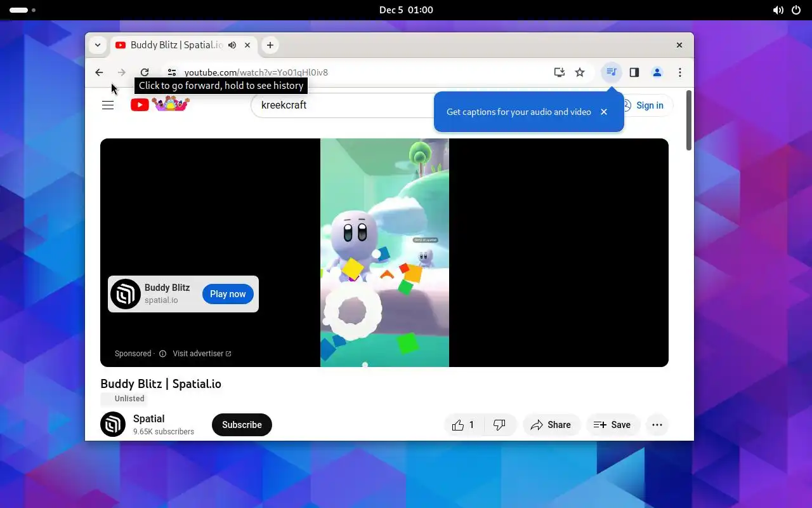Click the install app icon in address bar

point(559,72)
